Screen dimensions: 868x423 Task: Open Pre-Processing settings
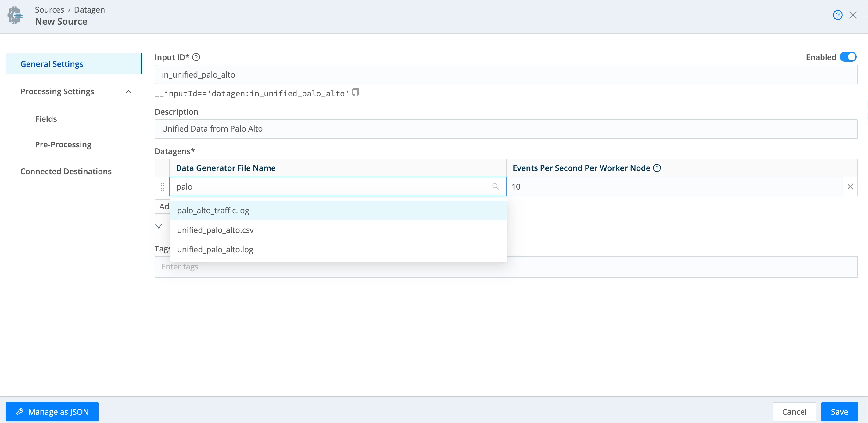63,145
